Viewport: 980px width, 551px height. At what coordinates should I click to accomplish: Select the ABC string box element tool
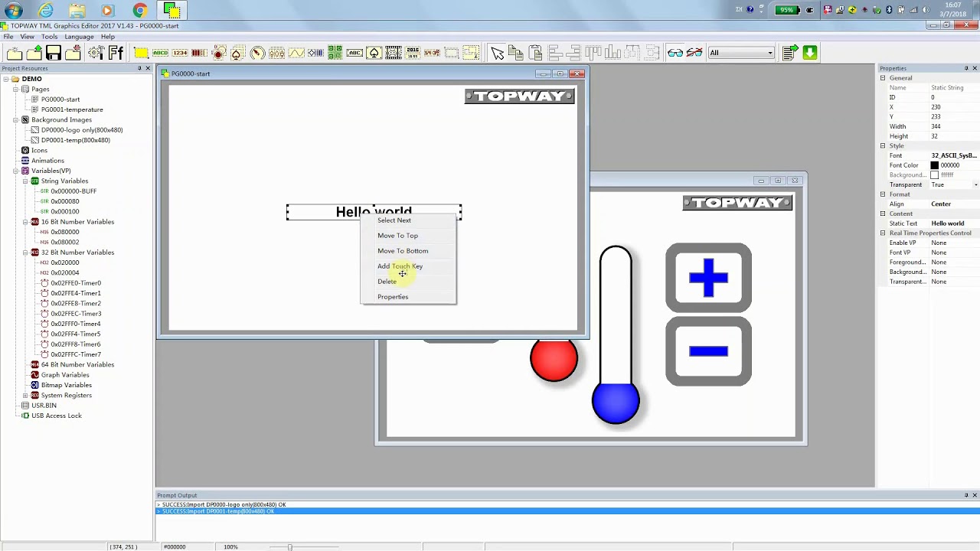click(354, 53)
